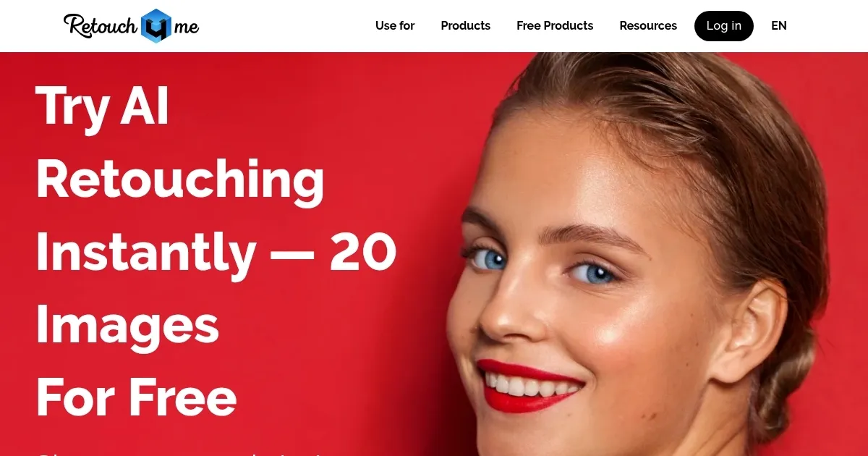Click the "Images" headline word
Screen dimensions: 868x456
point(127,325)
